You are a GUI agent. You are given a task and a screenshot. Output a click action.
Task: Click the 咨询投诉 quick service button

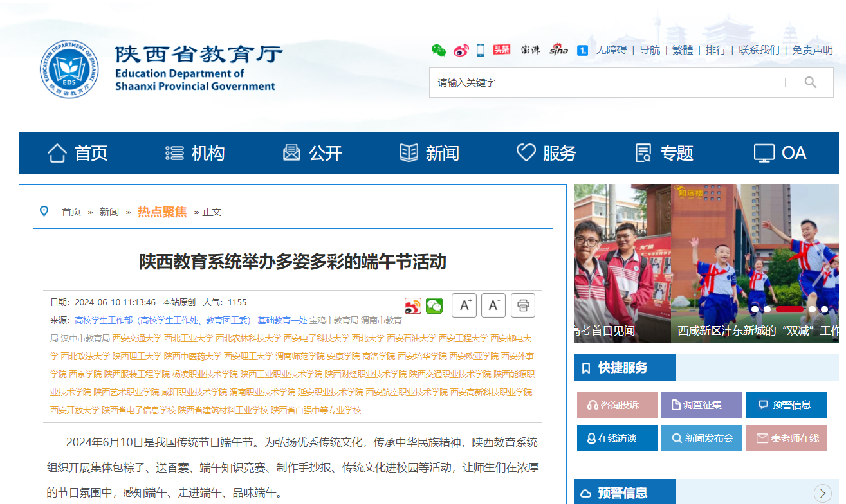tap(617, 405)
